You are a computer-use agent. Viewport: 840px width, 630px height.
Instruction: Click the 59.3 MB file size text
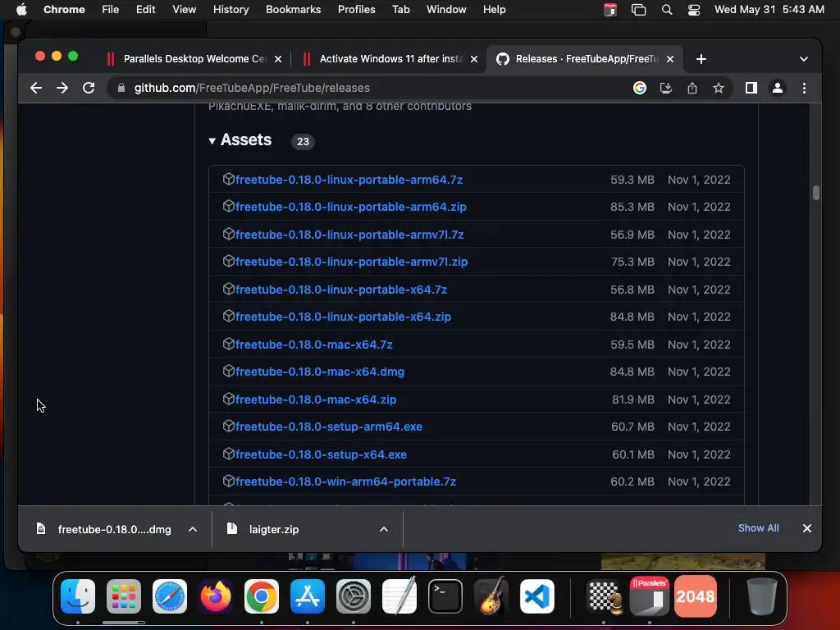coord(632,180)
